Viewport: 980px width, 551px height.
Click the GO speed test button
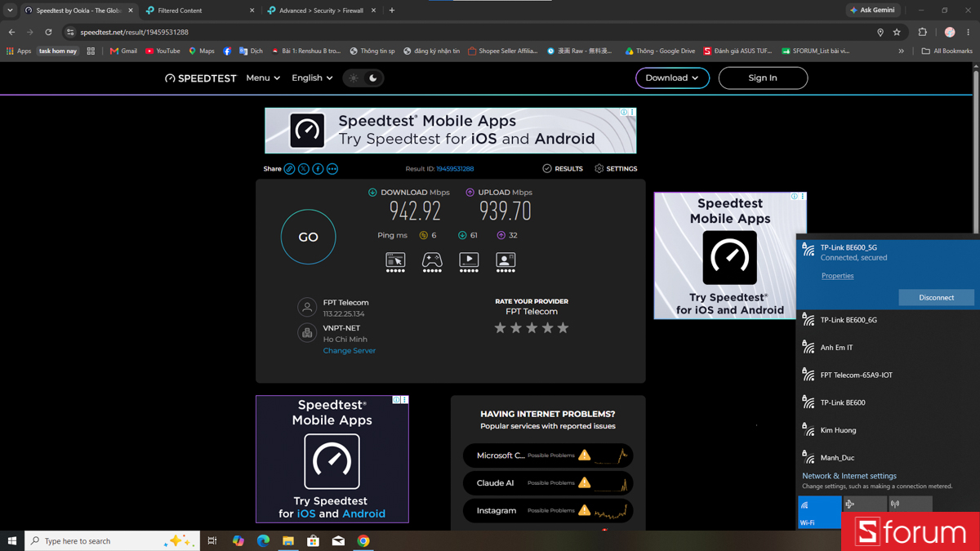pos(308,237)
